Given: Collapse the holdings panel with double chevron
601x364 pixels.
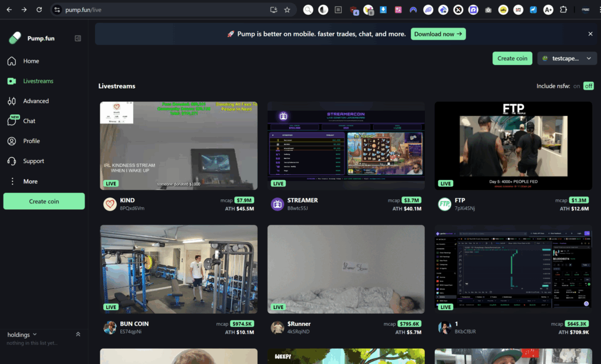Looking at the screenshot, I should 78,334.
